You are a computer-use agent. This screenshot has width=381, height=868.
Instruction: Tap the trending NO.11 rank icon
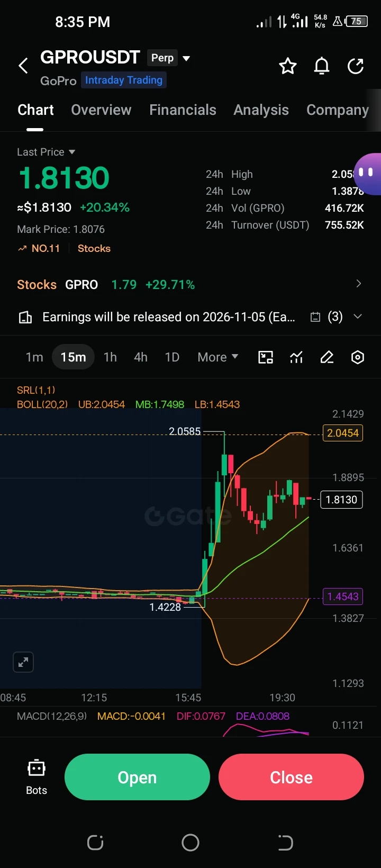(22, 248)
